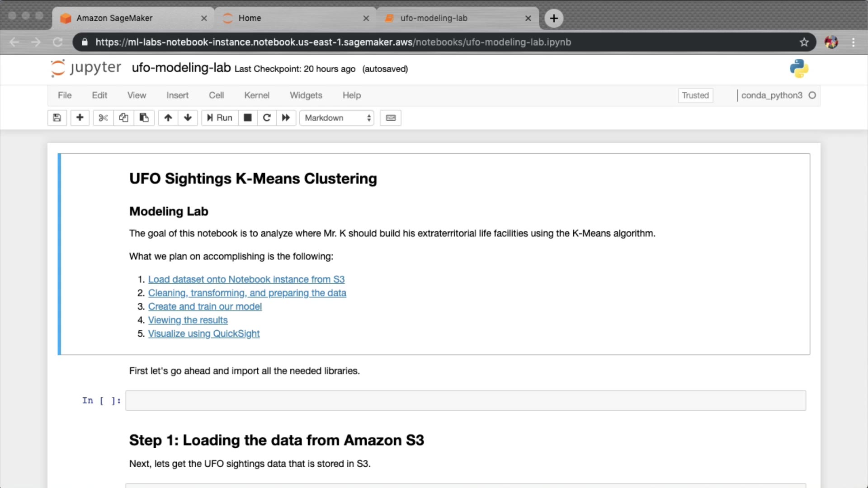Restart the kernel with circular arrow
The image size is (868, 488).
(267, 118)
